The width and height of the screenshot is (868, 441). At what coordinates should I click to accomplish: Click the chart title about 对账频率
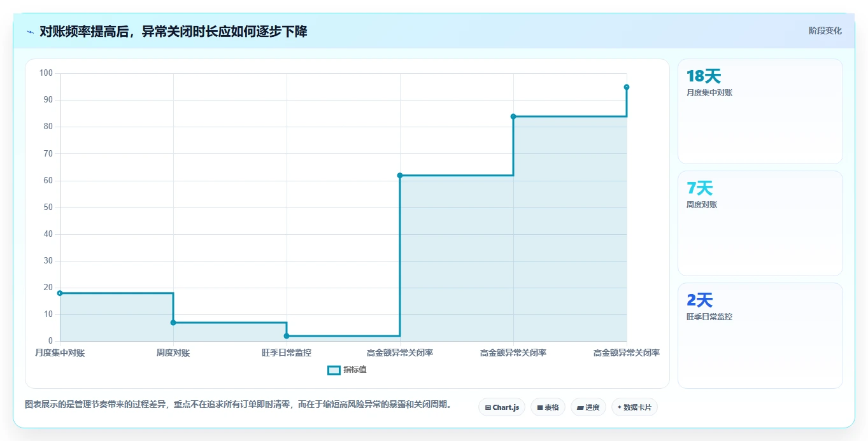(x=173, y=31)
